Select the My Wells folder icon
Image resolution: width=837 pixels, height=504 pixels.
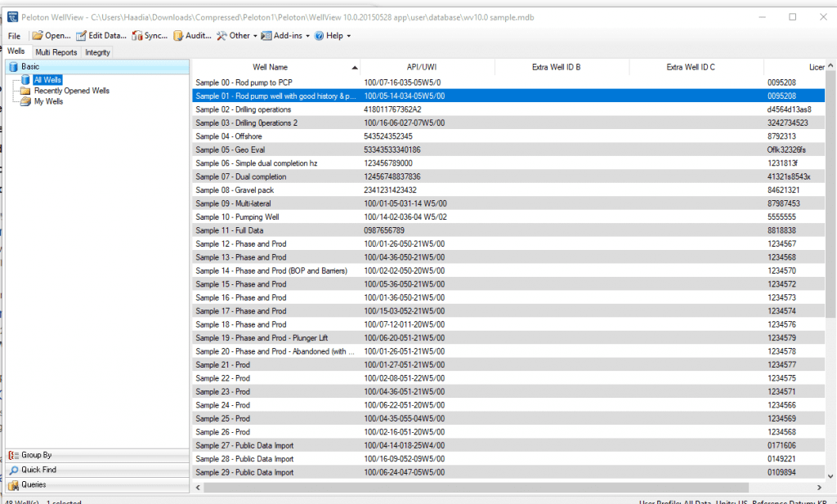(x=26, y=101)
